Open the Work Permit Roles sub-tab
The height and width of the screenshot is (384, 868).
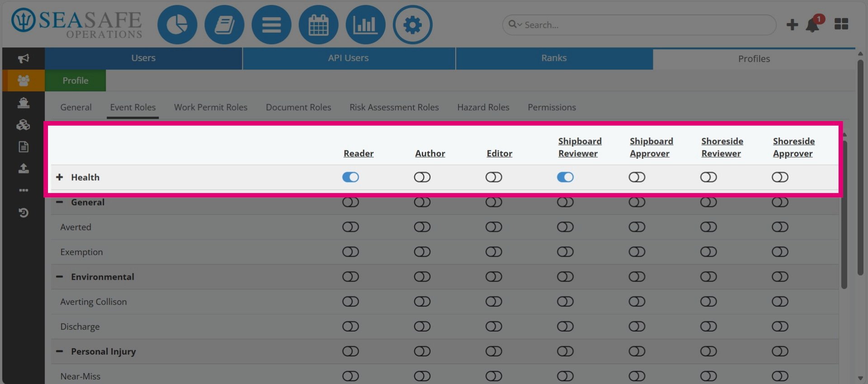[211, 108]
